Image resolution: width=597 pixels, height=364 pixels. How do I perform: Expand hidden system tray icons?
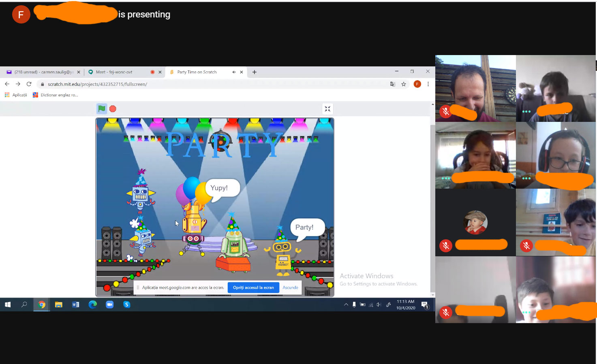(x=346, y=304)
